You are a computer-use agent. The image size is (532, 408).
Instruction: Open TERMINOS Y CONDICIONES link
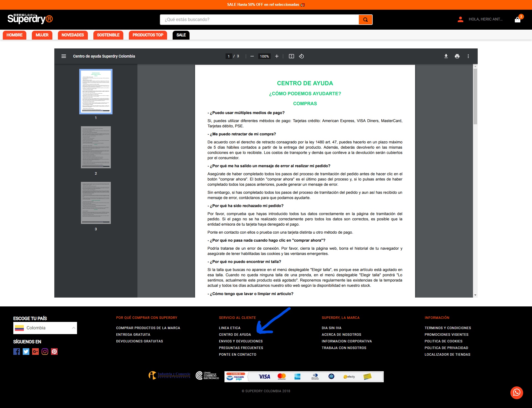[x=448, y=328]
